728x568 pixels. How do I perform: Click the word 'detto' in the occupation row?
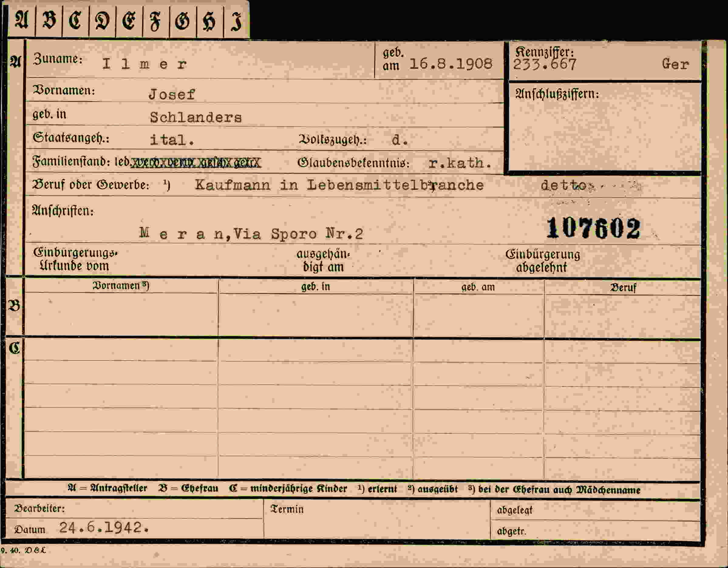click(564, 185)
